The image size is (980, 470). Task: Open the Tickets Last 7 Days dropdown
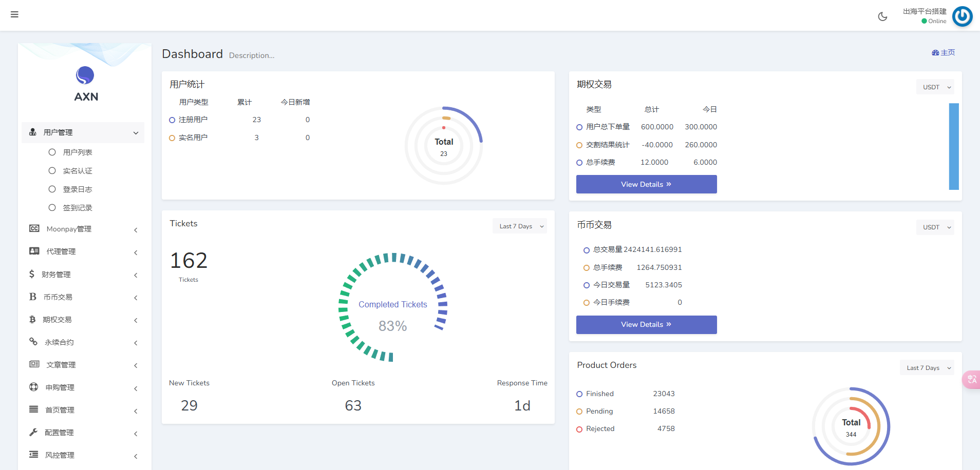tap(520, 226)
